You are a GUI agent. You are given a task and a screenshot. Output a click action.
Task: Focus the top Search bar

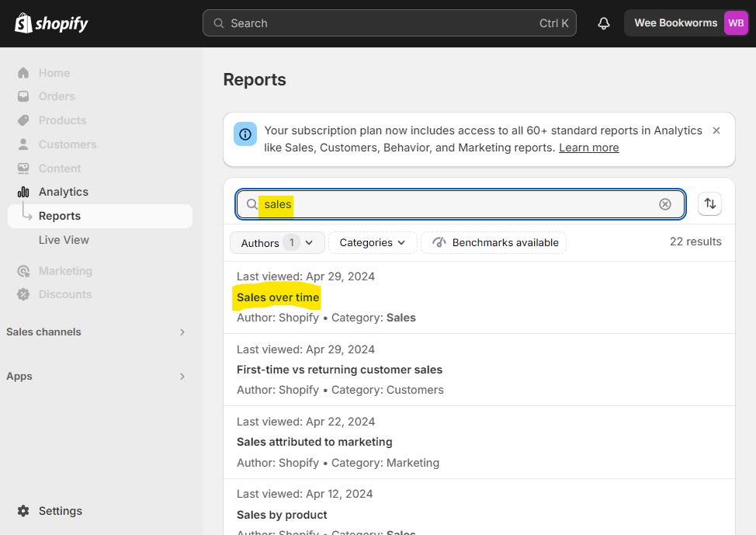tap(390, 23)
